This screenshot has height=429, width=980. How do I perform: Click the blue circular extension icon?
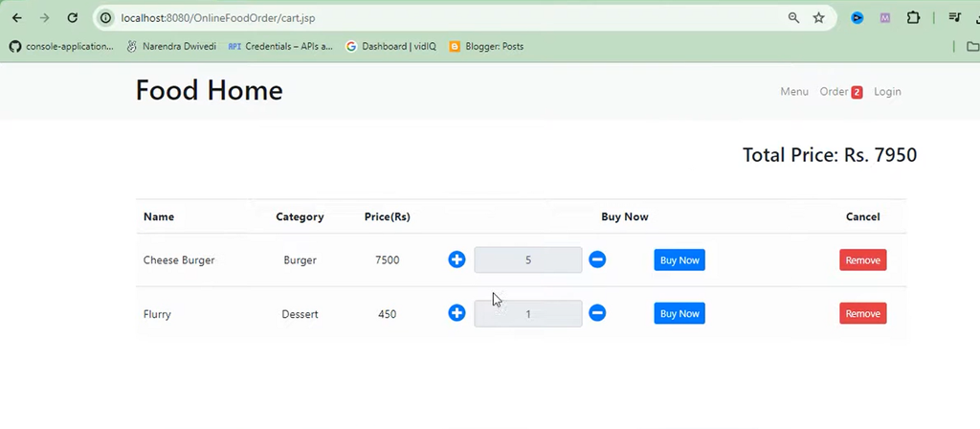(857, 18)
